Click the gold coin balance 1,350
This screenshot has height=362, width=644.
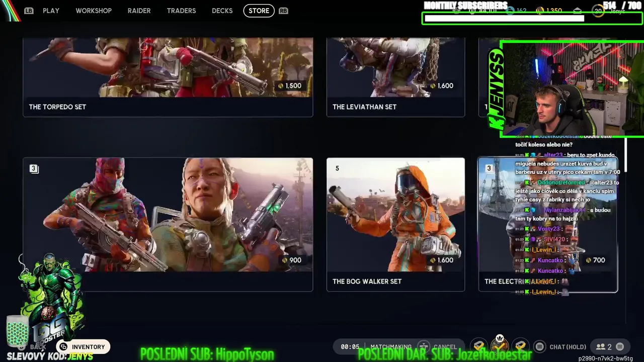click(x=548, y=11)
